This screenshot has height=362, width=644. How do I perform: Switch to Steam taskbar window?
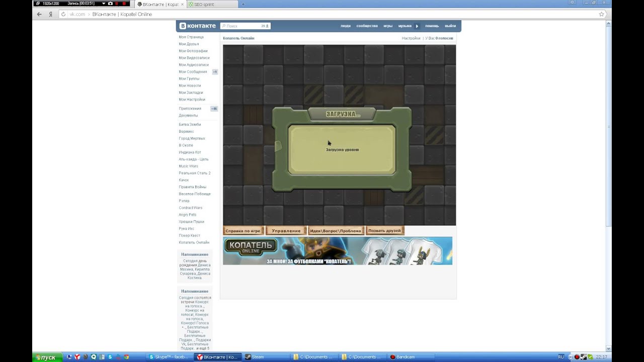[266, 357]
